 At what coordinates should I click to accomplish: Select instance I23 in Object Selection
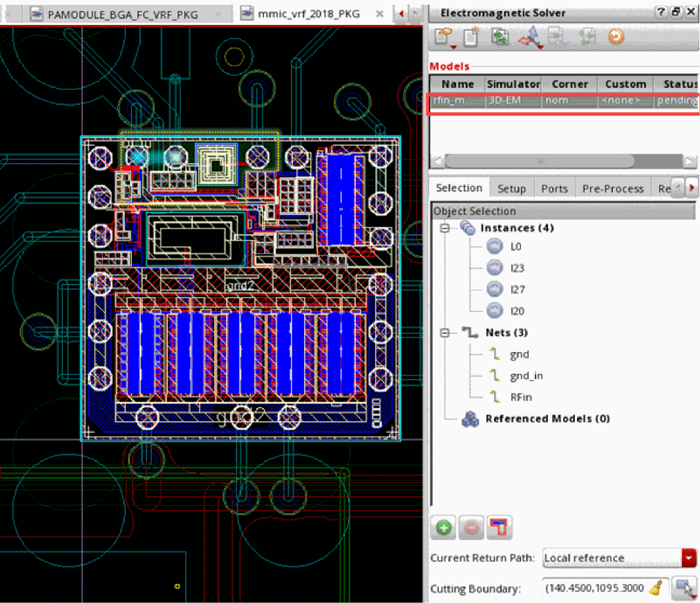pyautogui.click(x=518, y=268)
